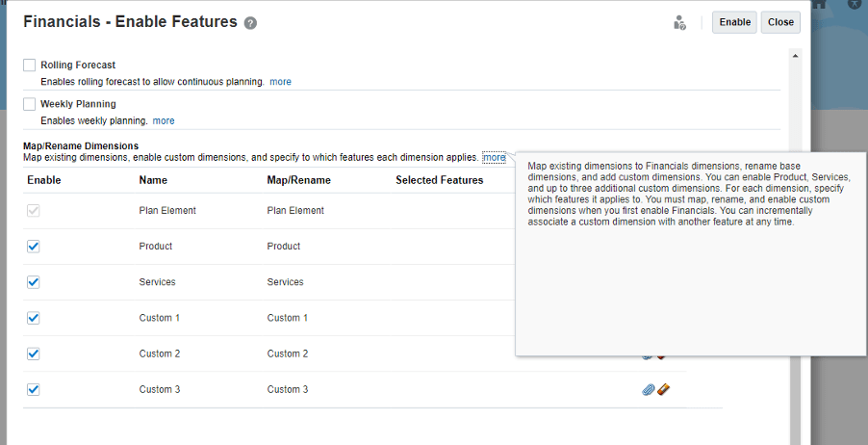Screen dimensions: 868x445
Task: Click the Enable button
Action: [x=734, y=22]
